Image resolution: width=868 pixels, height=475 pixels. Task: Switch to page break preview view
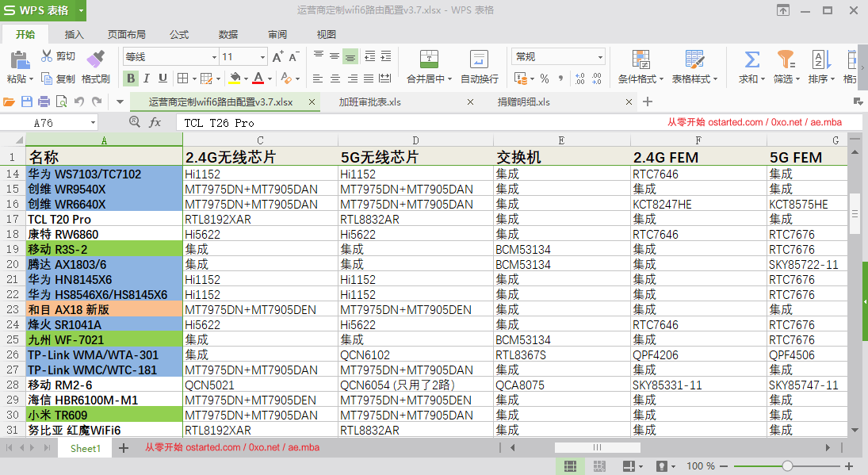pyautogui.click(x=599, y=466)
